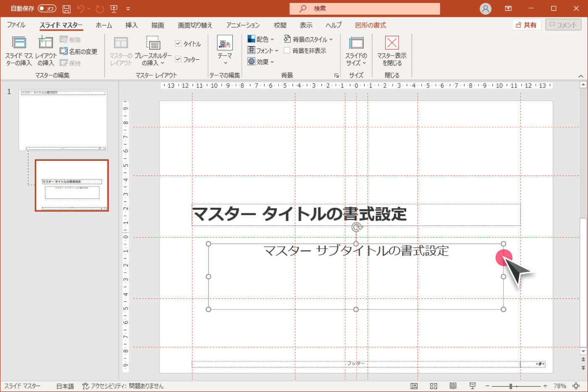Click the master title placeholder text
Image resolution: width=588 pixels, height=392 pixels.
click(x=299, y=214)
